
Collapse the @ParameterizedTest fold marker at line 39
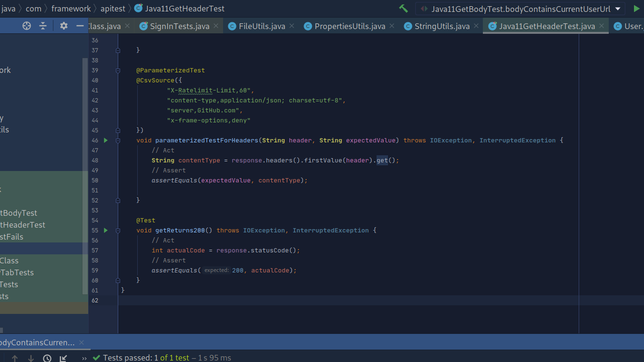118,70
